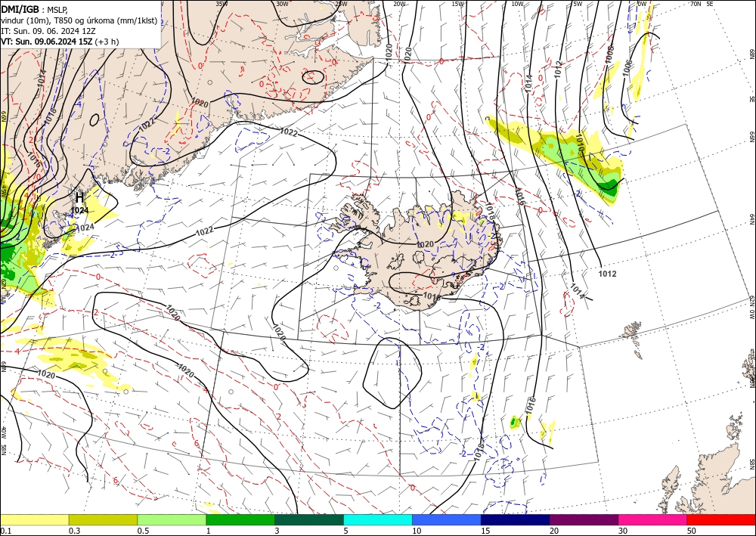
Task: Click the red 50 mm legend swatch
Action: click(721, 519)
